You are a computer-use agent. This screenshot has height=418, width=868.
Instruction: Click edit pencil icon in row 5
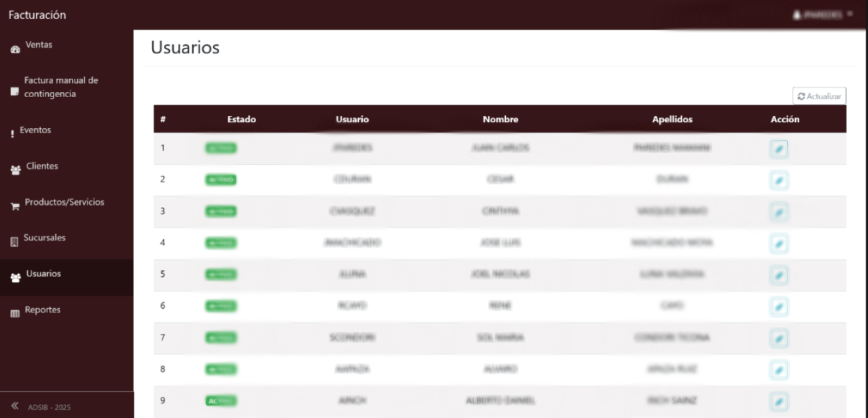[779, 275]
